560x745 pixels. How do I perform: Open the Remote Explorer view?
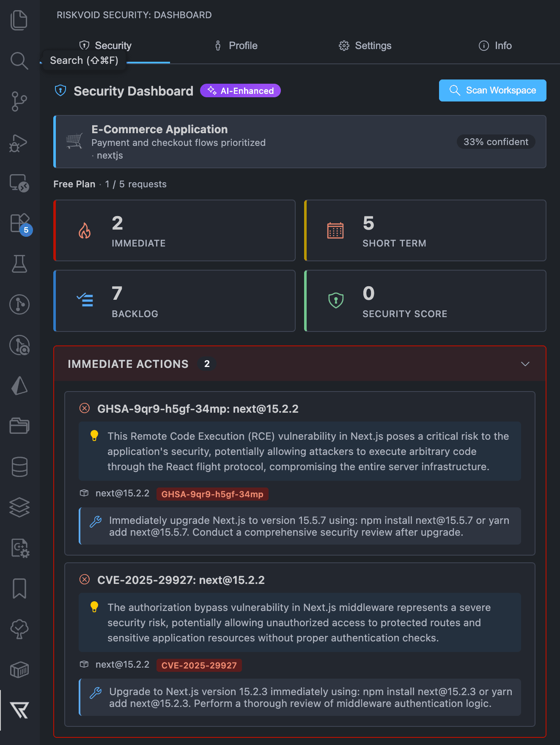point(19,184)
